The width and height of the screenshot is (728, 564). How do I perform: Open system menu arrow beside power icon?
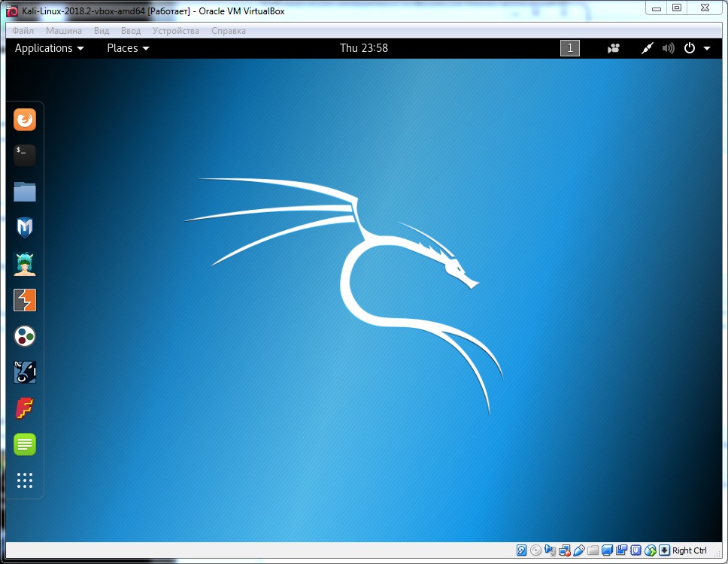pyautogui.click(x=707, y=48)
